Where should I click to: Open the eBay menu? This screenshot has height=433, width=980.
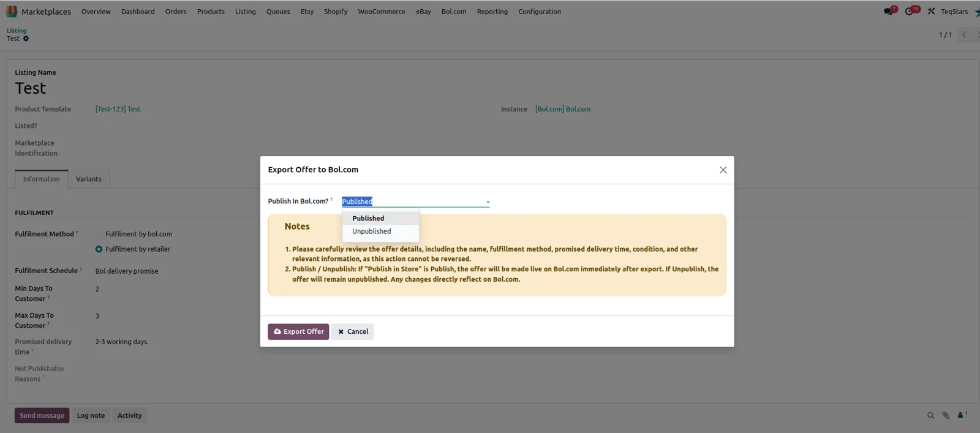point(423,12)
